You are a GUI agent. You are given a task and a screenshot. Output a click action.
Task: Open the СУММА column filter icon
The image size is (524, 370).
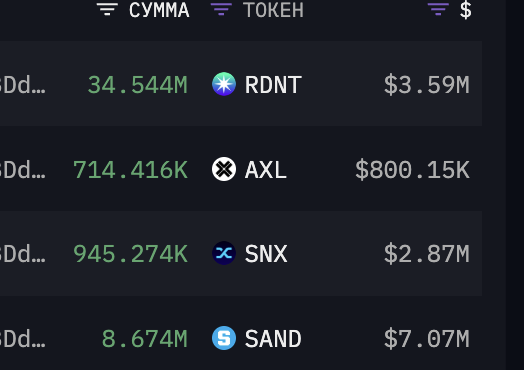coord(107,9)
